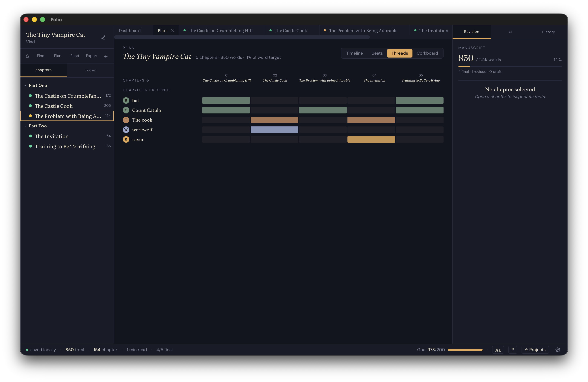This screenshot has height=382, width=588.
Task: Click the bat character avatar B
Action: coord(126,100)
